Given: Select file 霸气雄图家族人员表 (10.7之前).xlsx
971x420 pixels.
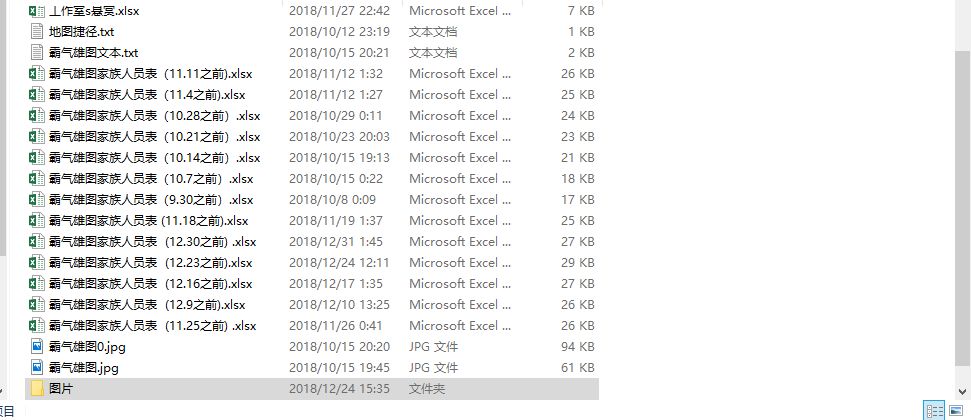Looking at the screenshot, I should [x=312, y=178].
